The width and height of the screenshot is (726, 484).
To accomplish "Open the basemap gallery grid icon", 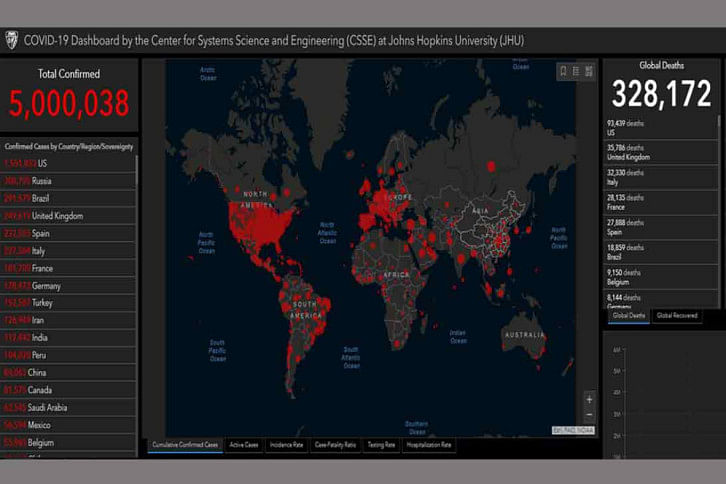I will tap(588, 71).
